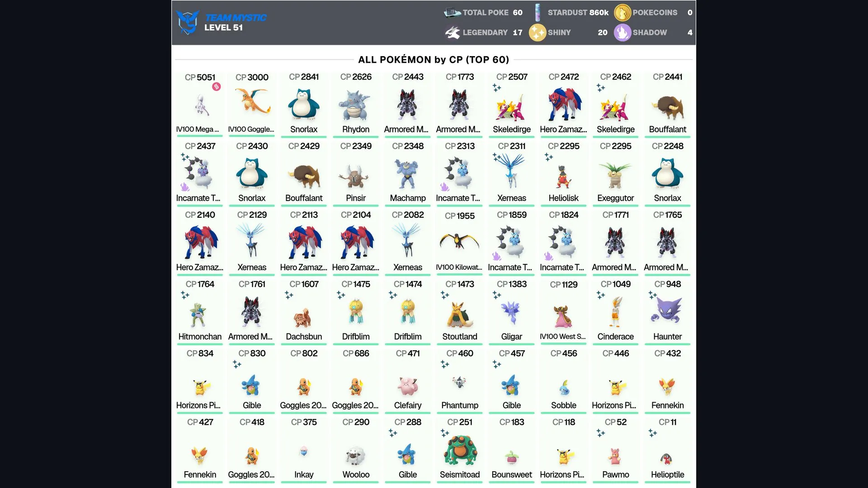Click the Legendary creature icon

[x=452, y=33]
